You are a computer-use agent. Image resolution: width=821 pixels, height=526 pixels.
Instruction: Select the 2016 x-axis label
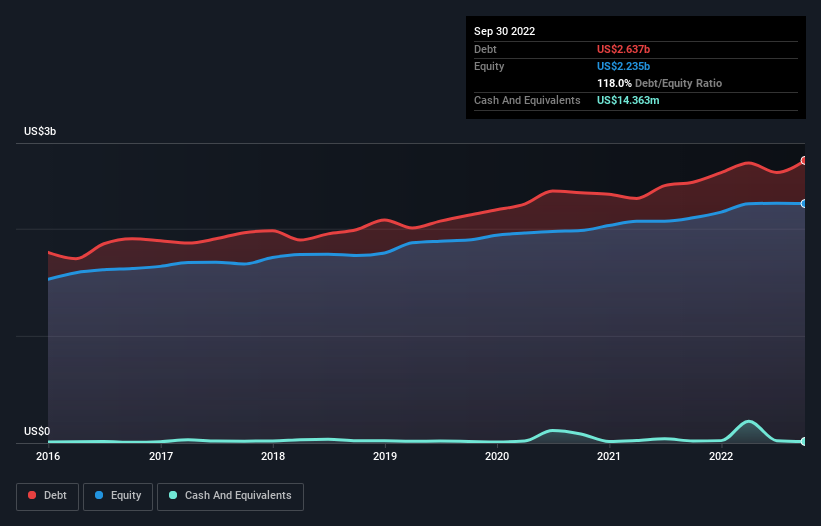point(48,456)
